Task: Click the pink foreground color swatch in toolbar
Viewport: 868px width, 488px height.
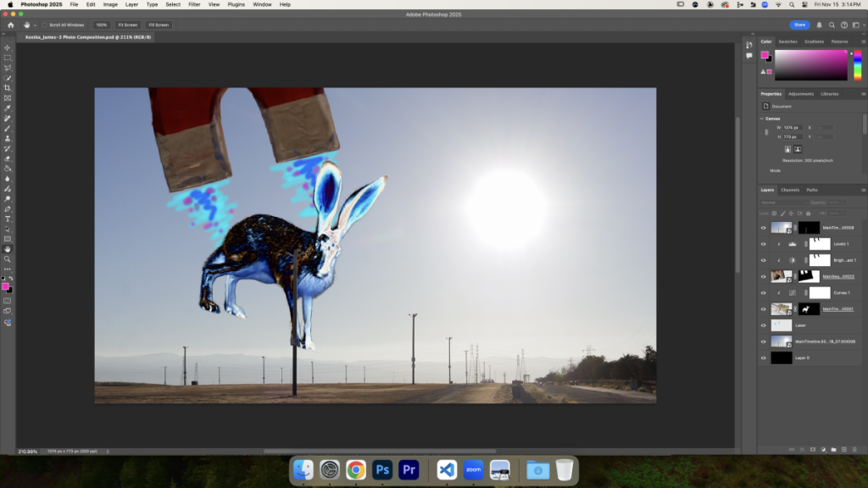Action: (x=5, y=286)
